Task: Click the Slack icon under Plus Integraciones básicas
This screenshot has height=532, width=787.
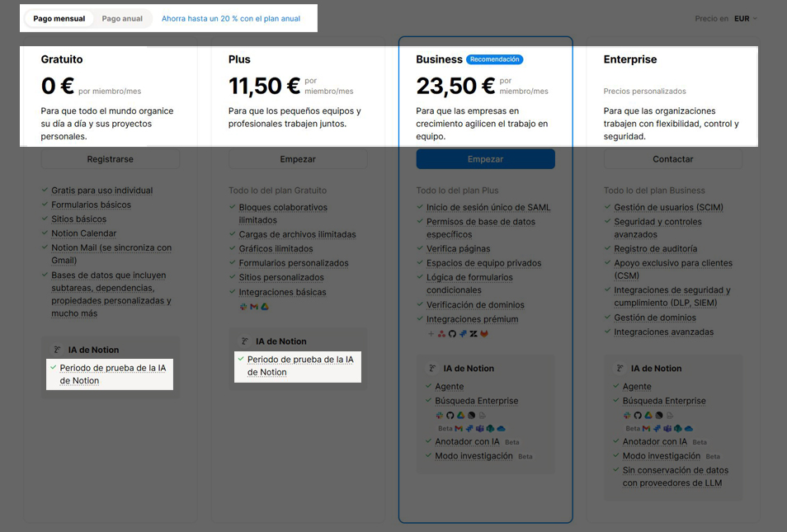Action: pos(243,307)
